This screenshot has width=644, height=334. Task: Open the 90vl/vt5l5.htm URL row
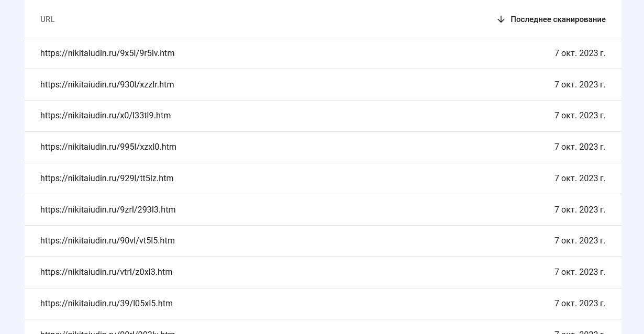[107, 241]
